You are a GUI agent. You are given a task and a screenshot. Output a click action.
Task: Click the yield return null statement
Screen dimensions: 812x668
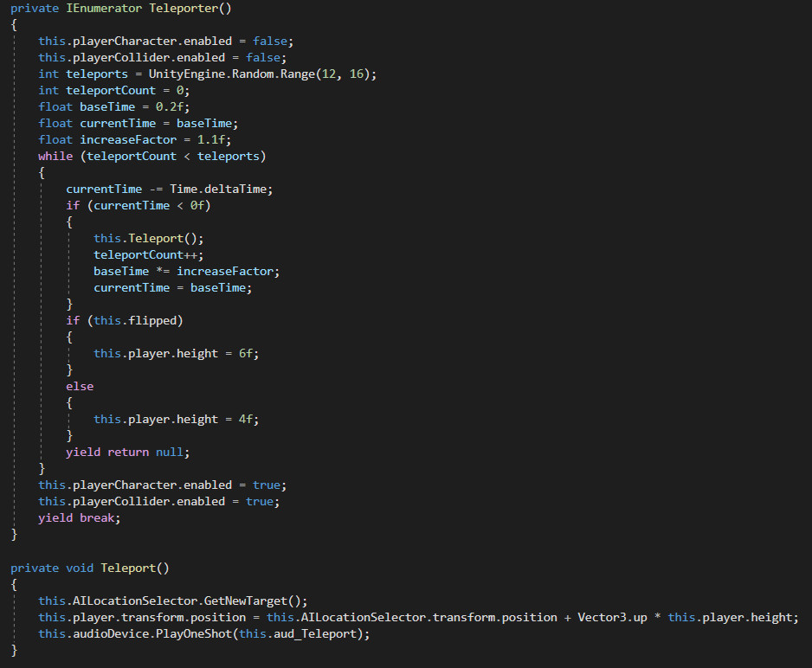(127, 452)
